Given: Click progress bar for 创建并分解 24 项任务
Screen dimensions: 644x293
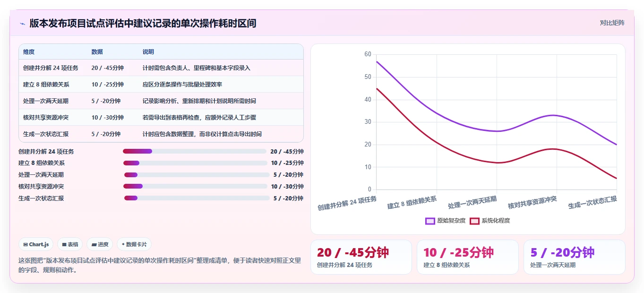Looking at the screenshot, I should (x=195, y=151).
